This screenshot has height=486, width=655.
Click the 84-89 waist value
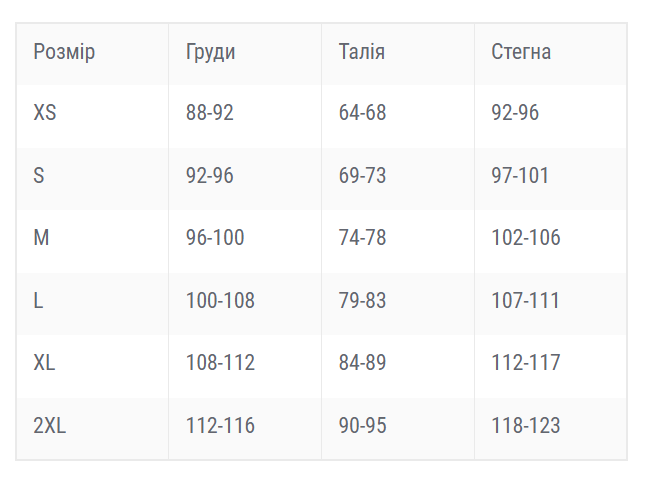362,362
